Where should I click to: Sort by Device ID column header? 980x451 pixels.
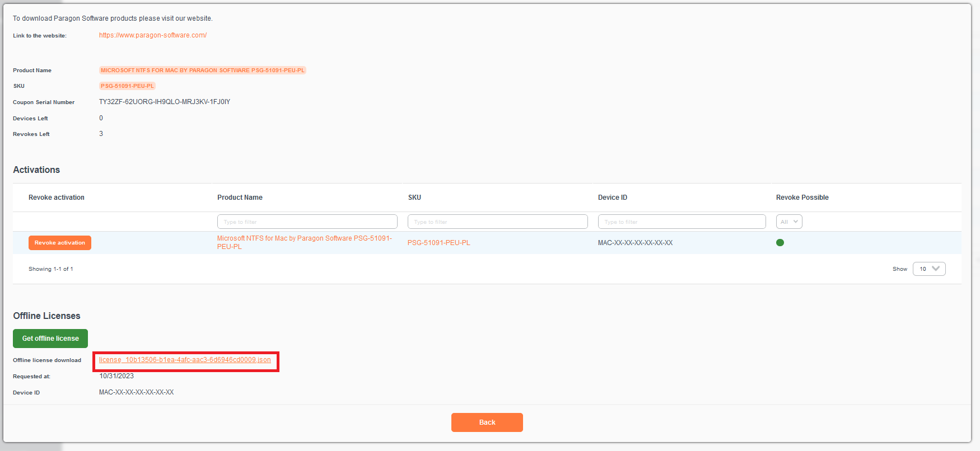click(x=612, y=198)
